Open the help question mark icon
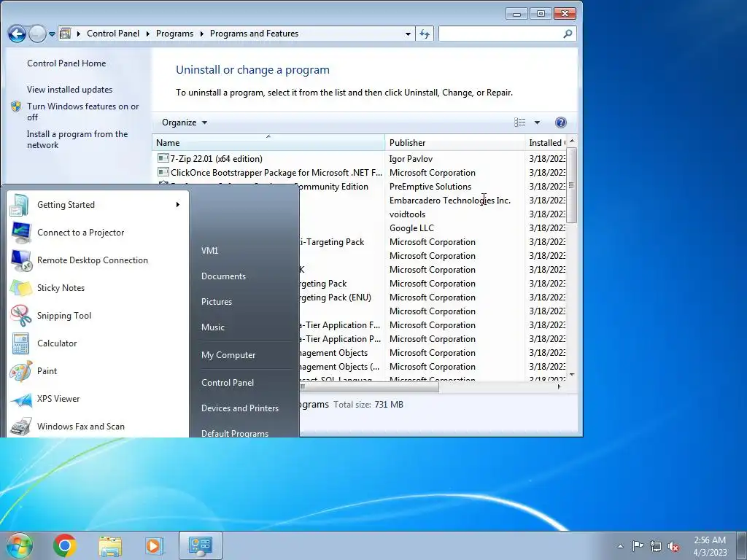 click(561, 122)
